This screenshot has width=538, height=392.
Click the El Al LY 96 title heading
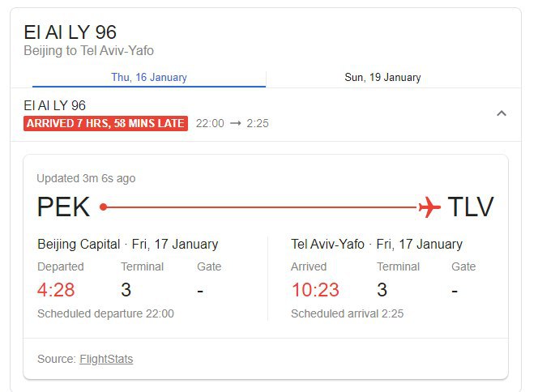[70, 32]
